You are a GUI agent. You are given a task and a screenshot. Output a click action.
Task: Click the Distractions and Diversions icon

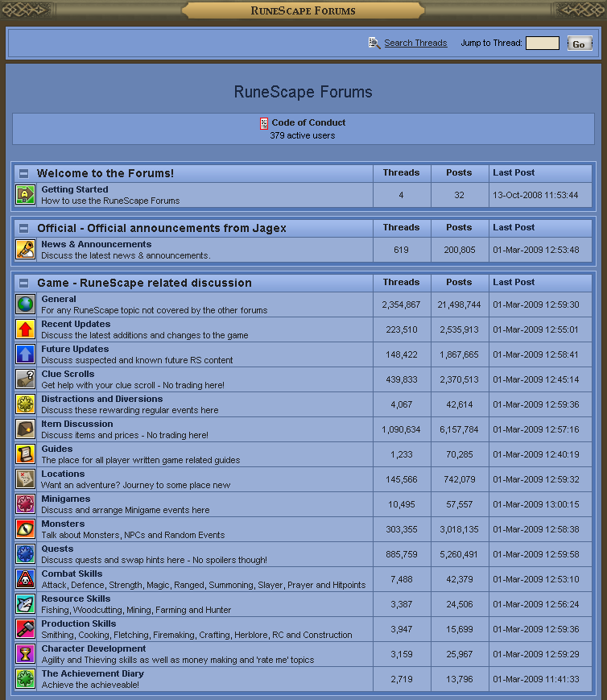[26, 404]
